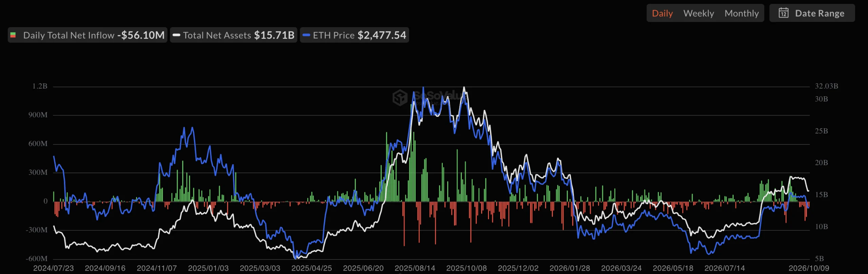Image resolution: width=868 pixels, height=274 pixels.
Task: Click the 600M left axis label
Action: [38, 144]
